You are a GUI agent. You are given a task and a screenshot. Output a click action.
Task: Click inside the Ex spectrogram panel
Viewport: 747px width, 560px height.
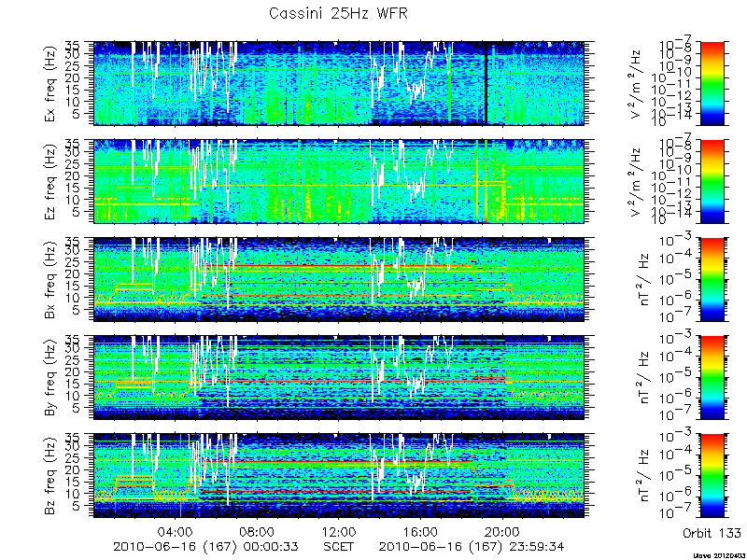point(338,83)
